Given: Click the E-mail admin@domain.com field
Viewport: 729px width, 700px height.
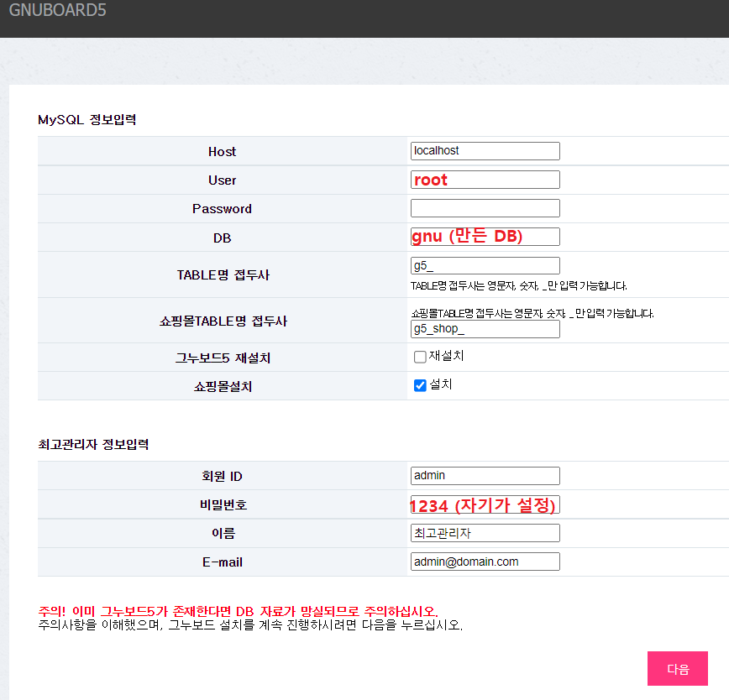Looking at the screenshot, I should click(485, 562).
